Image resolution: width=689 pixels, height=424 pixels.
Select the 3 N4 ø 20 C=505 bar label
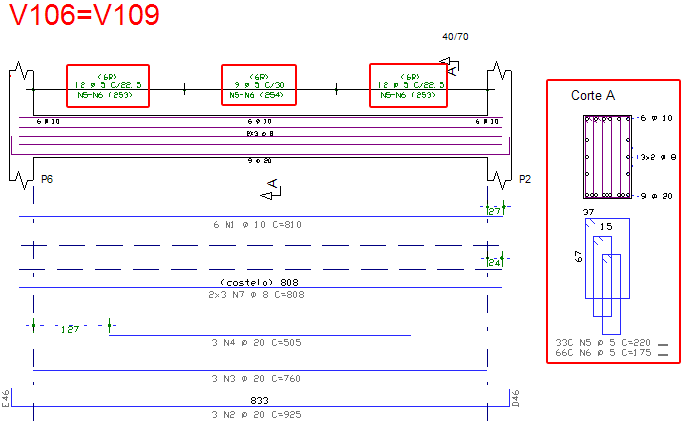(x=258, y=343)
